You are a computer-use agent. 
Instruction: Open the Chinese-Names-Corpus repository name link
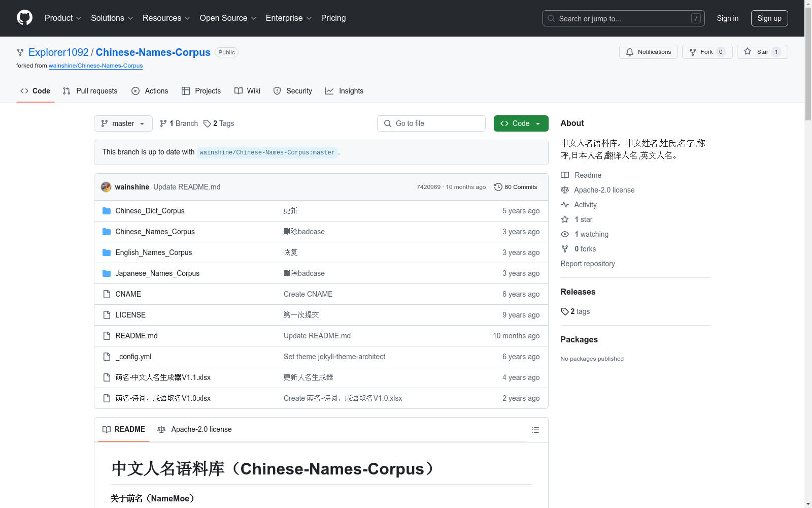click(x=153, y=52)
